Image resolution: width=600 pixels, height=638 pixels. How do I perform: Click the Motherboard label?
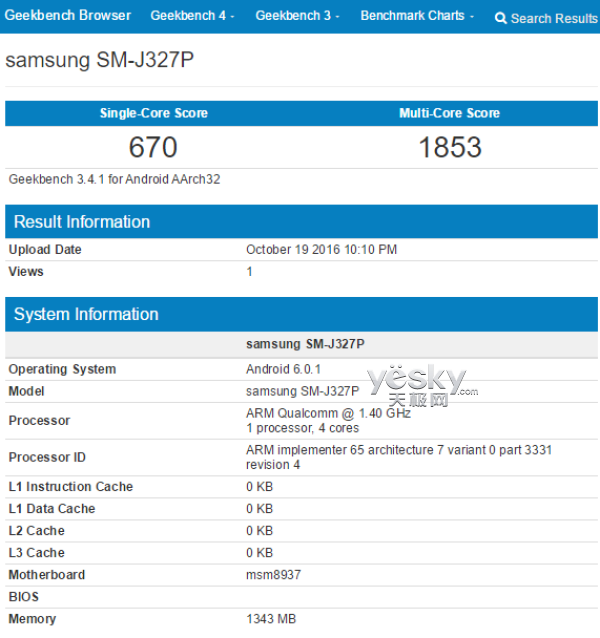47,575
